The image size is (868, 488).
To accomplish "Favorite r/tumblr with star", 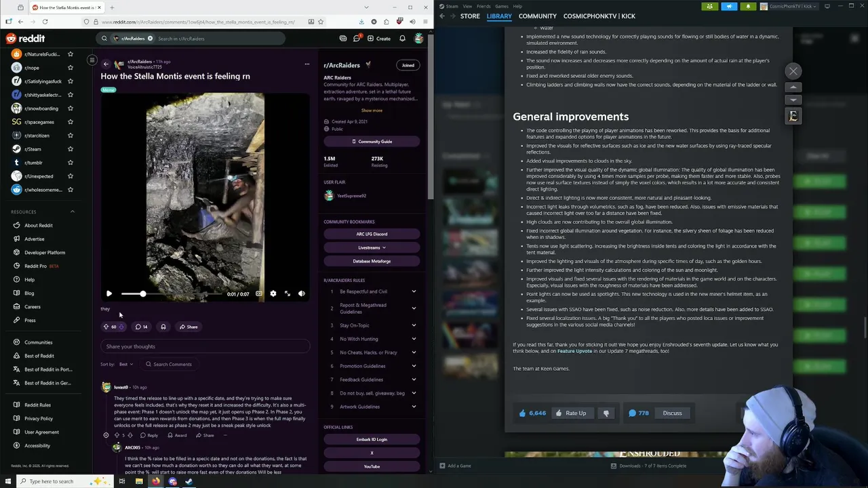I will 70,163.
